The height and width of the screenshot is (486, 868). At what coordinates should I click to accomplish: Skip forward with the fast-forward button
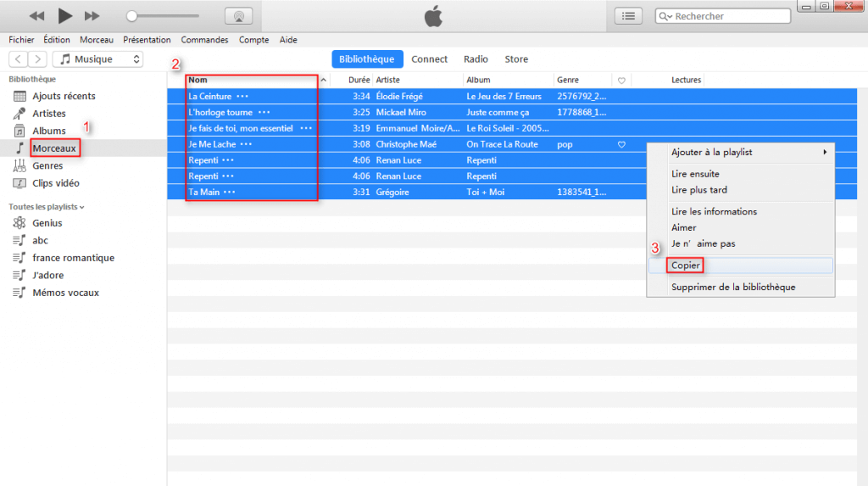92,16
